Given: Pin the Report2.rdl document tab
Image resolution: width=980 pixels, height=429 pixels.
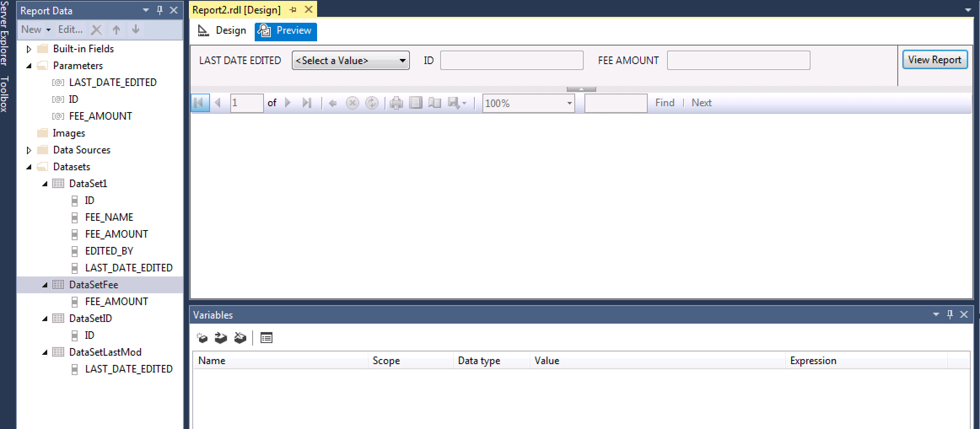Looking at the screenshot, I should coord(293,10).
